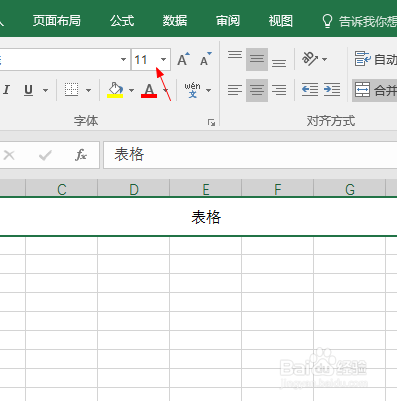
Task: Open the 视图 ribbon tab
Action: click(281, 21)
